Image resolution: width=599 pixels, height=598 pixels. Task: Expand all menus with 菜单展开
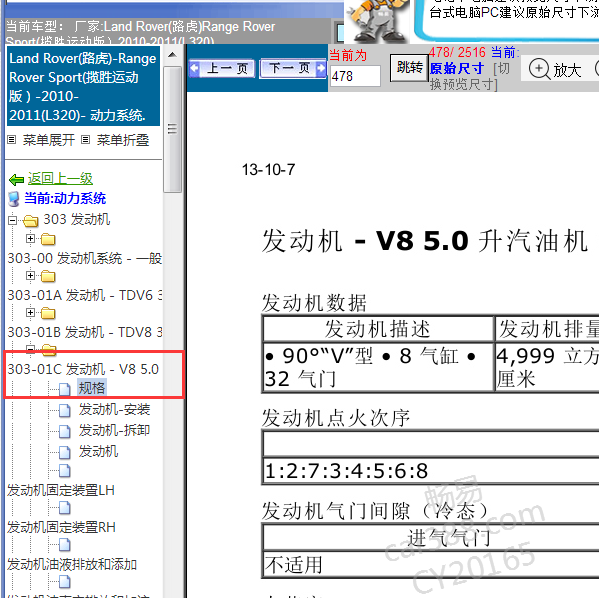click(49, 140)
